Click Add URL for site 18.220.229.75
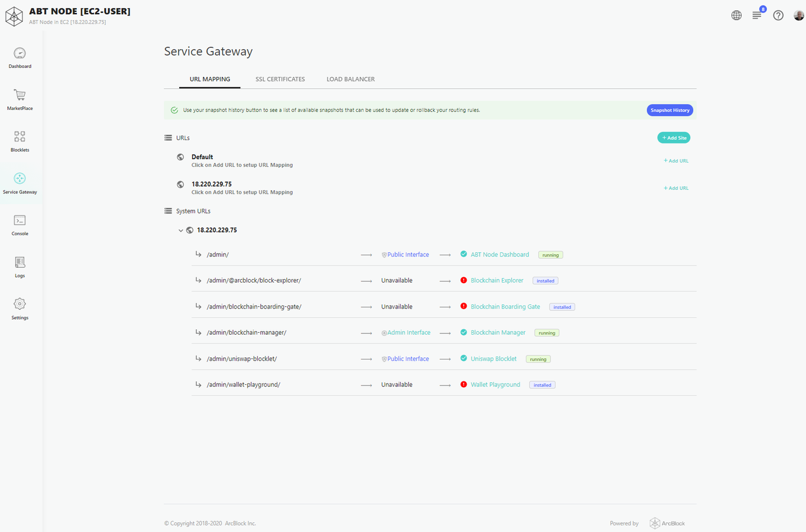Screen dimensions: 806x532 click(676, 188)
